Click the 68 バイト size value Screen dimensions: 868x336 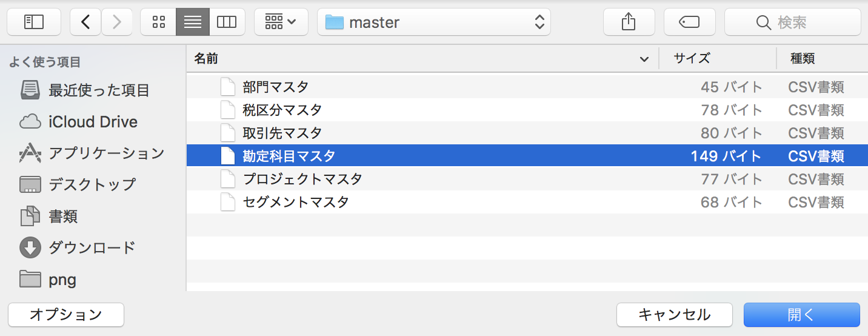tap(731, 202)
